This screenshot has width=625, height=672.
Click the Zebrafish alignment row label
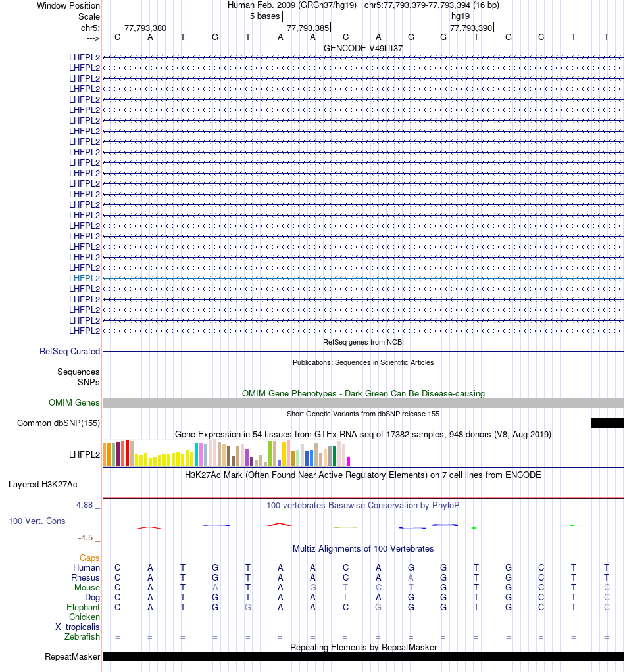(82, 637)
